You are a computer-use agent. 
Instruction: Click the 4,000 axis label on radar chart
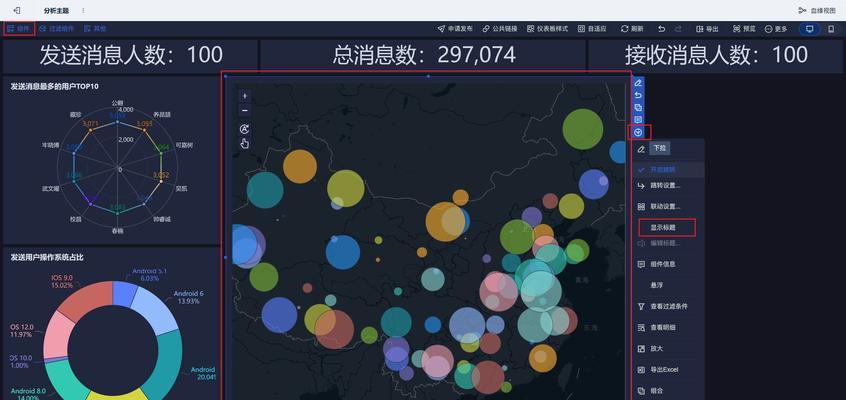point(125,110)
